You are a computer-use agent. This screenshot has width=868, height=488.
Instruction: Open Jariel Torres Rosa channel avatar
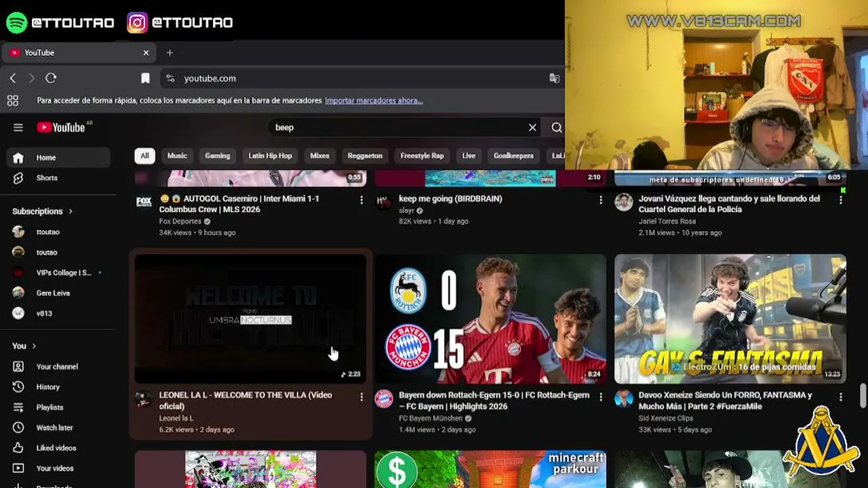[623, 202]
